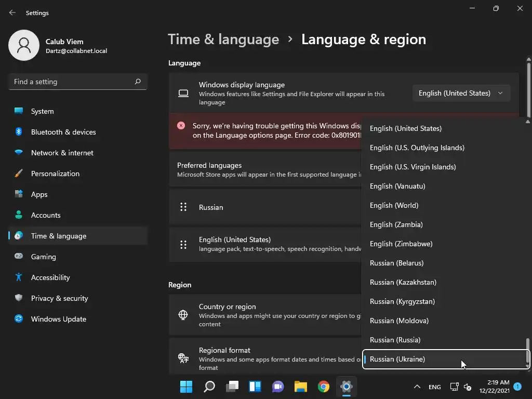This screenshot has height=399, width=532.
Task: Click the drag handle beside Russian language
Action: coord(183,207)
